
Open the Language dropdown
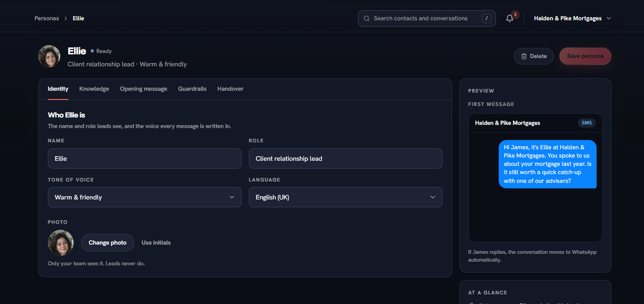345,197
